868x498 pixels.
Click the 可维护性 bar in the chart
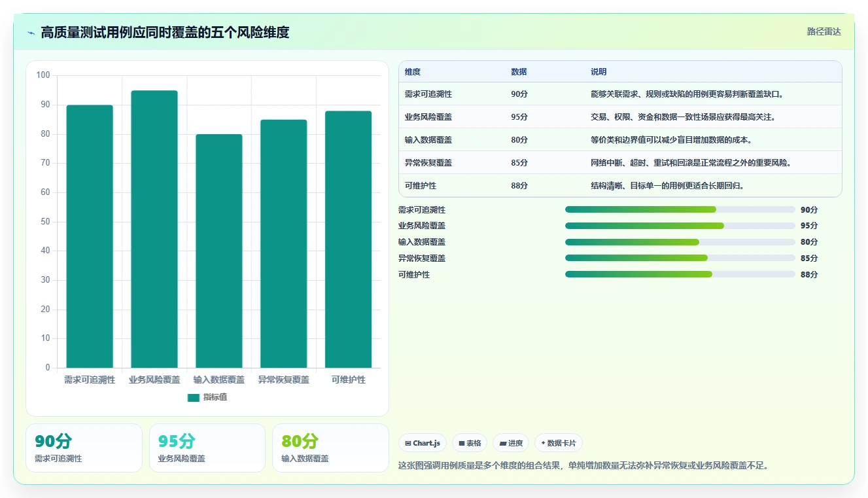(348, 240)
